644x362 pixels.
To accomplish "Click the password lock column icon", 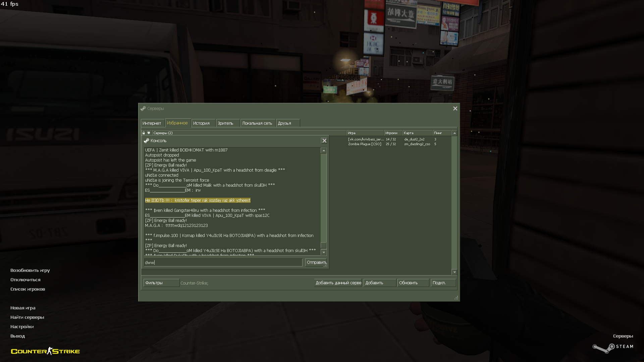I will 144,133.
